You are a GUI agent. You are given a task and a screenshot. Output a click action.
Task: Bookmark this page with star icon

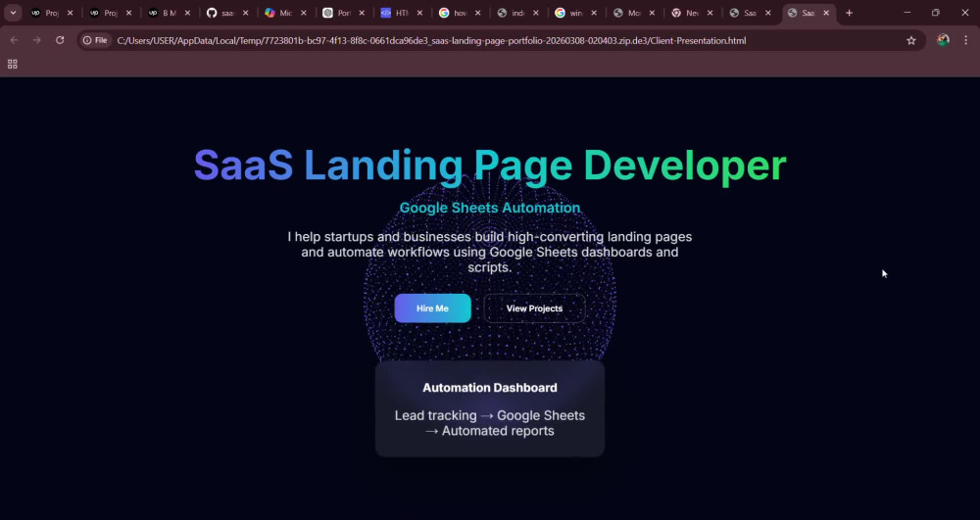[x=911, y=40]
